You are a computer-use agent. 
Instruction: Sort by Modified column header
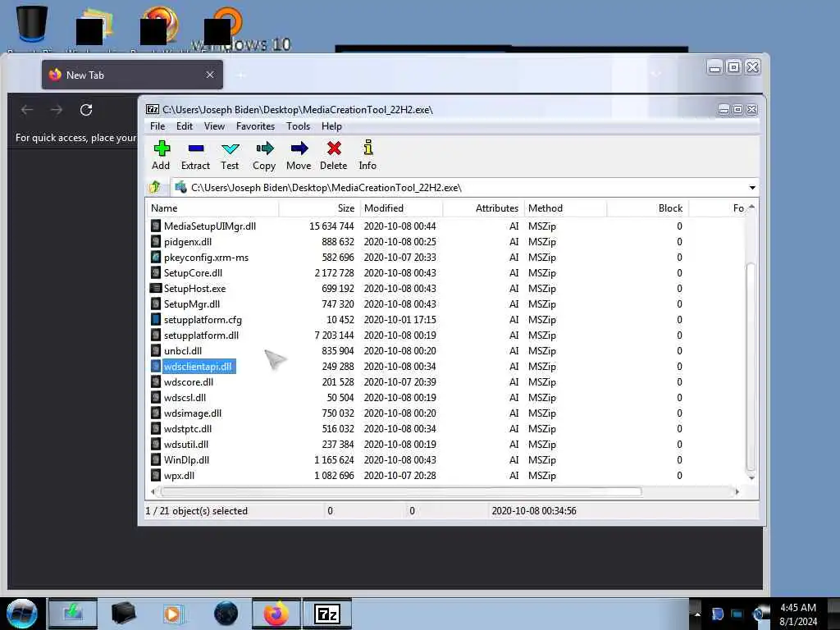coord(401,208)
